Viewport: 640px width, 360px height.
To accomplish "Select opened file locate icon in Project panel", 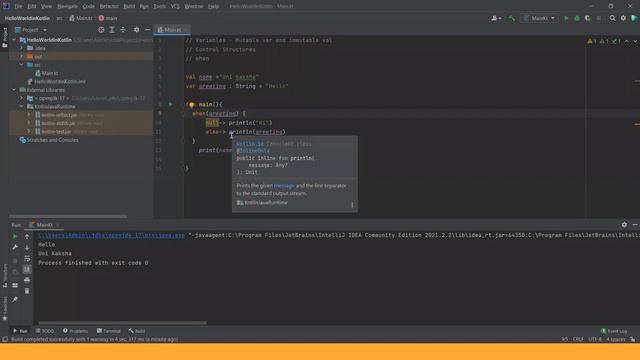I will [x=101, y=30].
